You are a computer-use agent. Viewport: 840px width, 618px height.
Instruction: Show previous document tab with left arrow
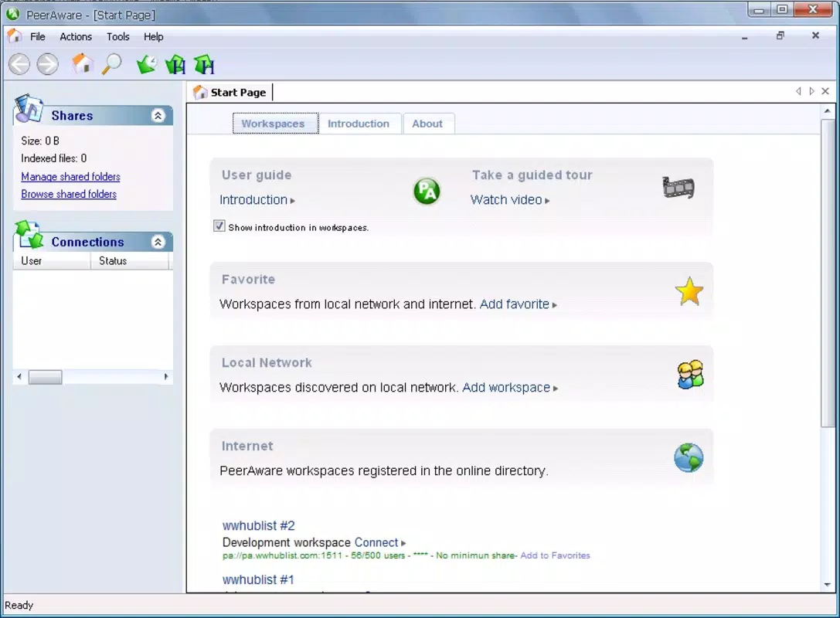point(799,91)
